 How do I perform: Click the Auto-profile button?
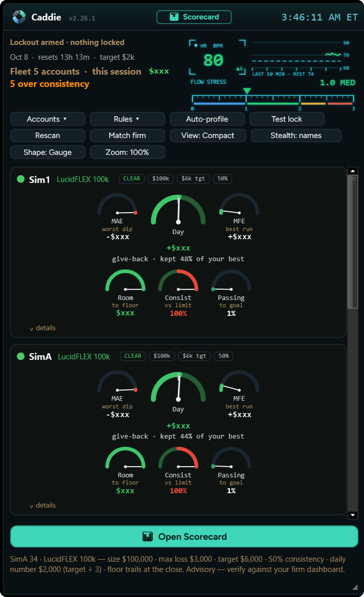click(207, 119)
